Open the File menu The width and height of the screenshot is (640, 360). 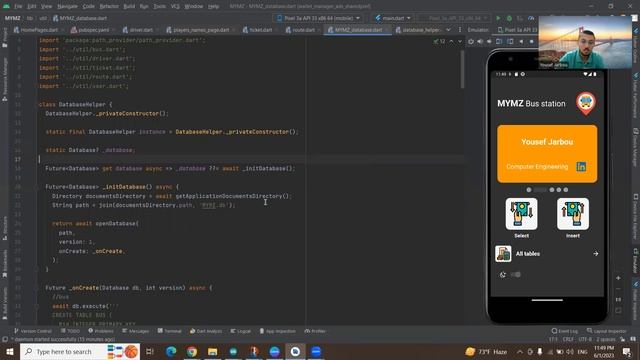click(18, 6)
